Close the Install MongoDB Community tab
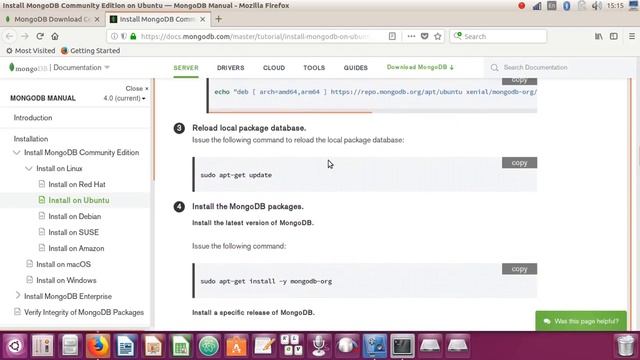Image resolution: width=640 pixels, height=360 pixels. pos(202,19)
